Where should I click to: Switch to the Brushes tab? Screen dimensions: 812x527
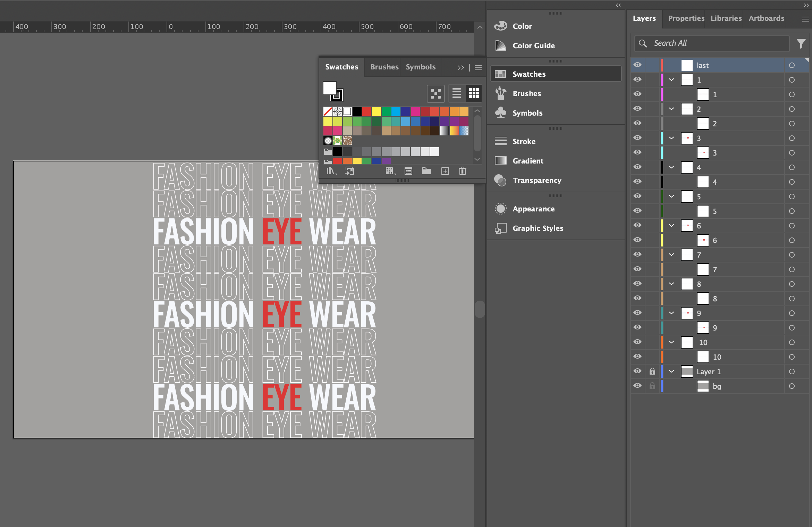pyautogui.click(x=384, y=67)
